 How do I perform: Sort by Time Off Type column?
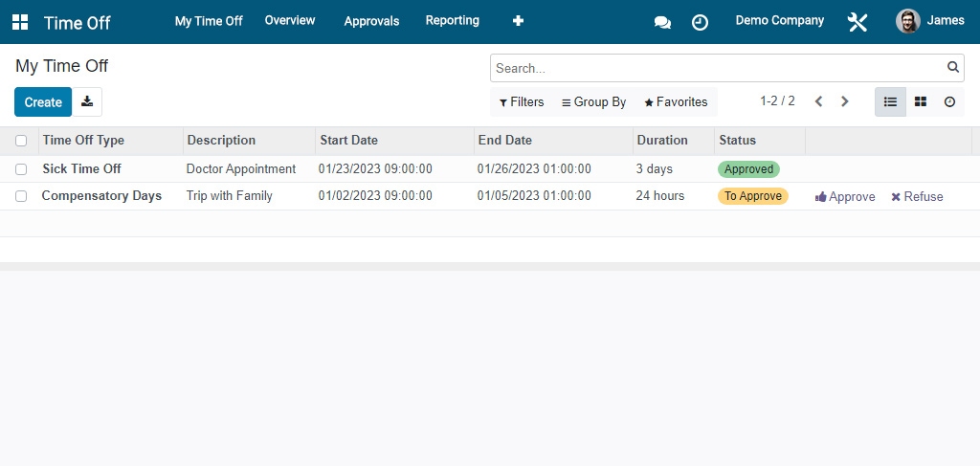point(83,141)
